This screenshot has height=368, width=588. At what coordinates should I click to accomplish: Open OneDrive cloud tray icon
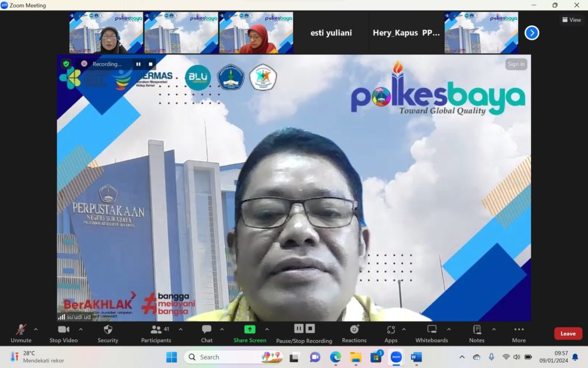point(477,357)
